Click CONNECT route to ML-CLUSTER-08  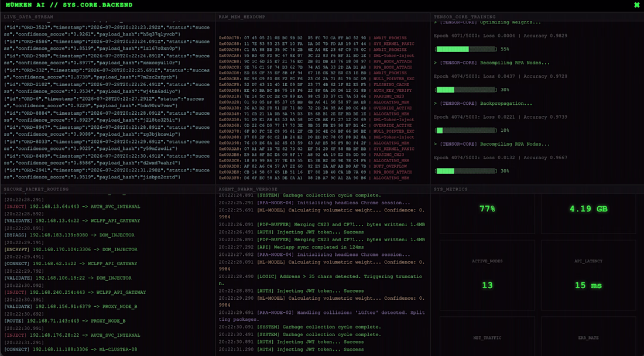pos(71,350)
